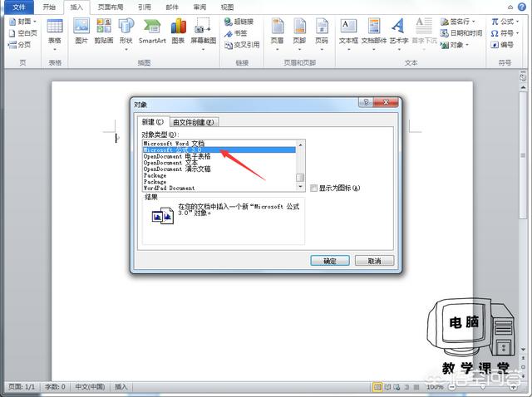Click the language 中文(中国) status entry
Viewport: 532px width, 397px height.
tap(90, 387)
